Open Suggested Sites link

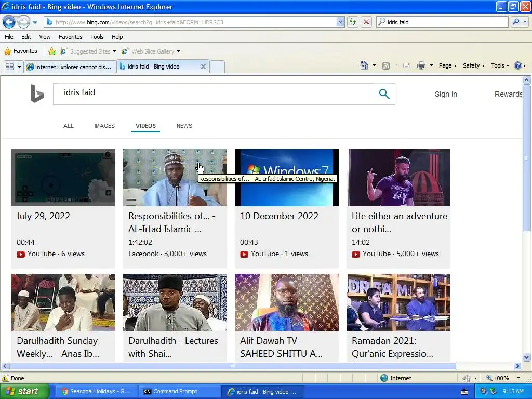click(x=88, y=51)
